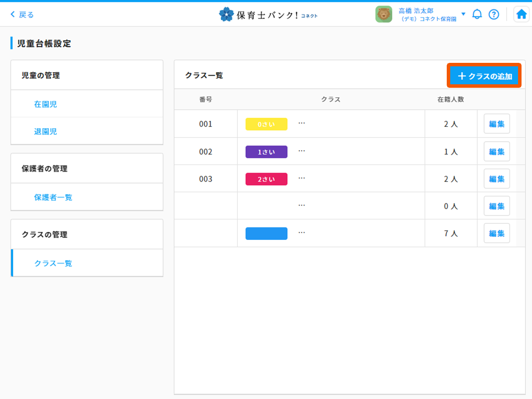Click the 保育士バンク! logo
532x399 pixels.
click(268, 14)
